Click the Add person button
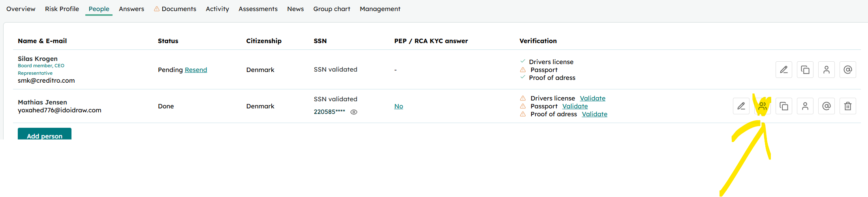Screen dimensions: 868x197 (45, 134)
